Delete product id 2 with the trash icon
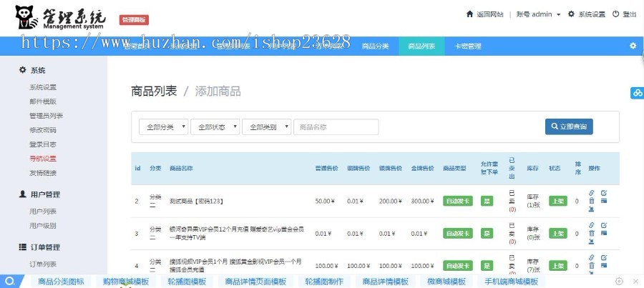This screenshot has height=288, width=644. (592, 201)
